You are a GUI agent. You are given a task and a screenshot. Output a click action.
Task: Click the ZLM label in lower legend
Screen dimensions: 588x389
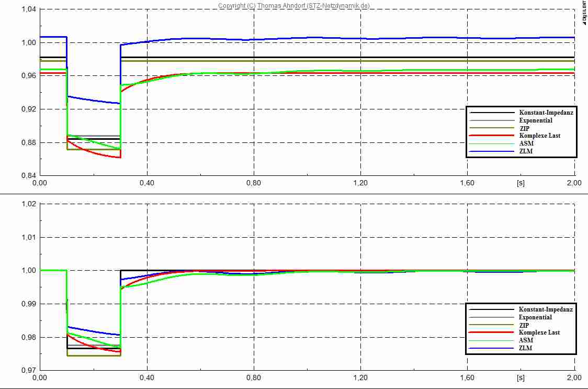(526, 348)
